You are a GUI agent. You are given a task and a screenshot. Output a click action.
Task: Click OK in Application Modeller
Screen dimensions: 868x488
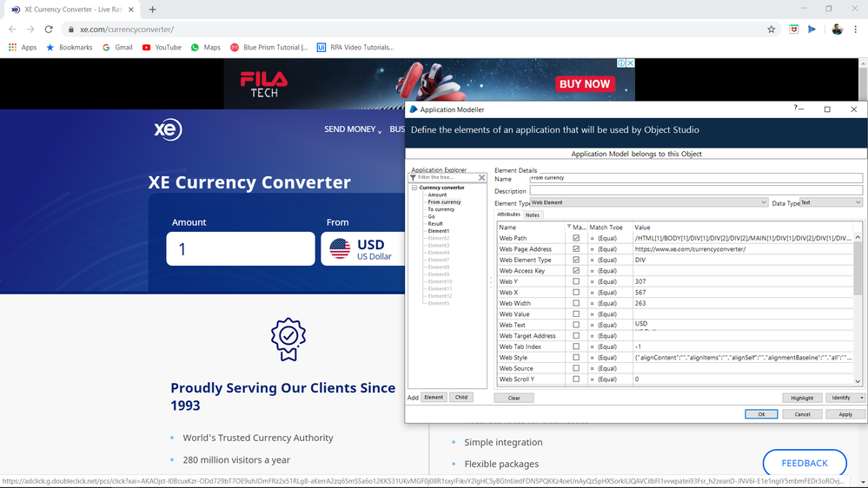(761, 414)
